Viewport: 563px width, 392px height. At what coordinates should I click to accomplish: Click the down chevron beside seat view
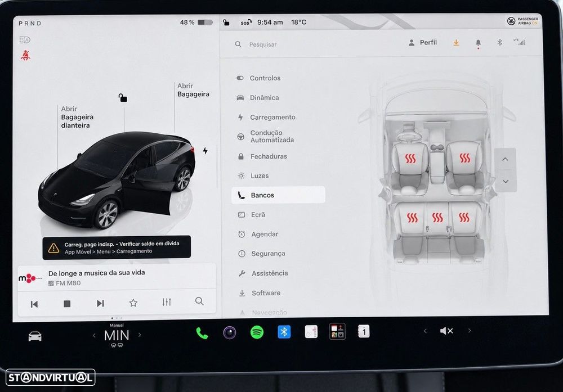coord(506,181)
